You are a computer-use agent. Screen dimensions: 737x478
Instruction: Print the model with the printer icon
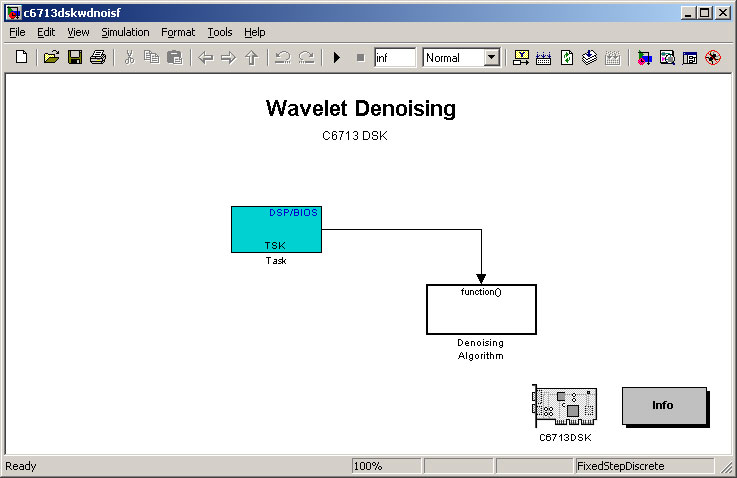(98, 57)
